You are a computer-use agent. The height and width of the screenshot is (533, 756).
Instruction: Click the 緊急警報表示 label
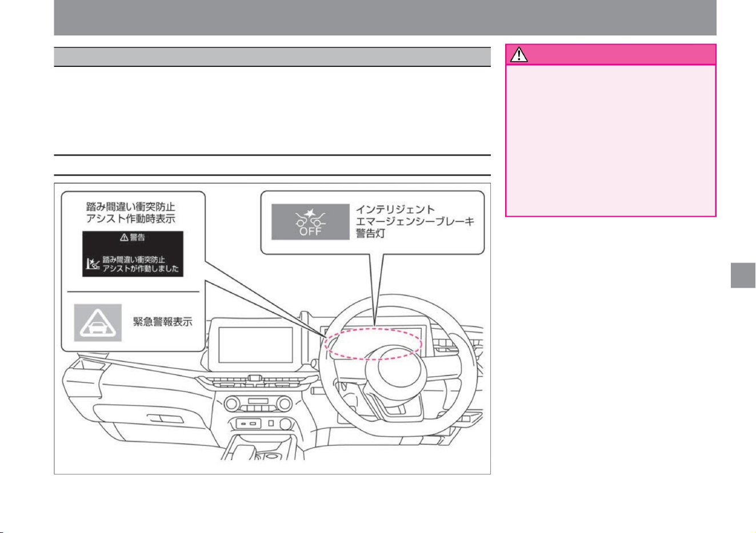coord(163,322)
